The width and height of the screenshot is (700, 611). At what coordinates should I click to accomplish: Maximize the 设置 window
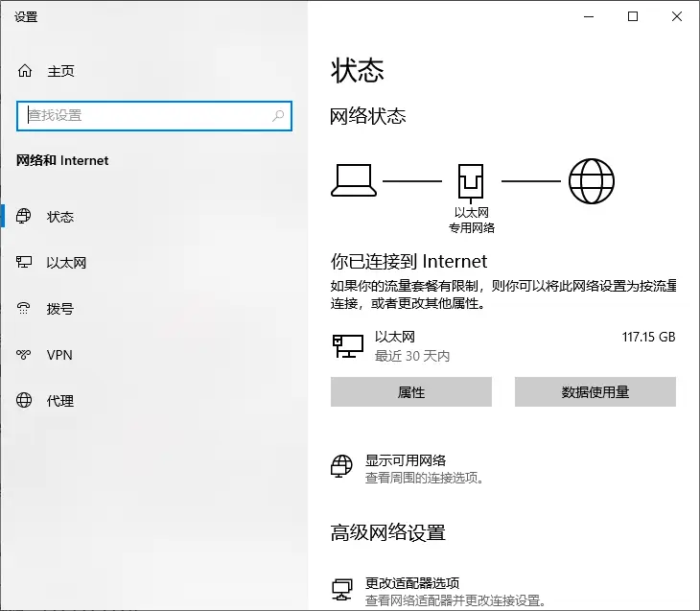pyautogui.click(x=633, y=16)
